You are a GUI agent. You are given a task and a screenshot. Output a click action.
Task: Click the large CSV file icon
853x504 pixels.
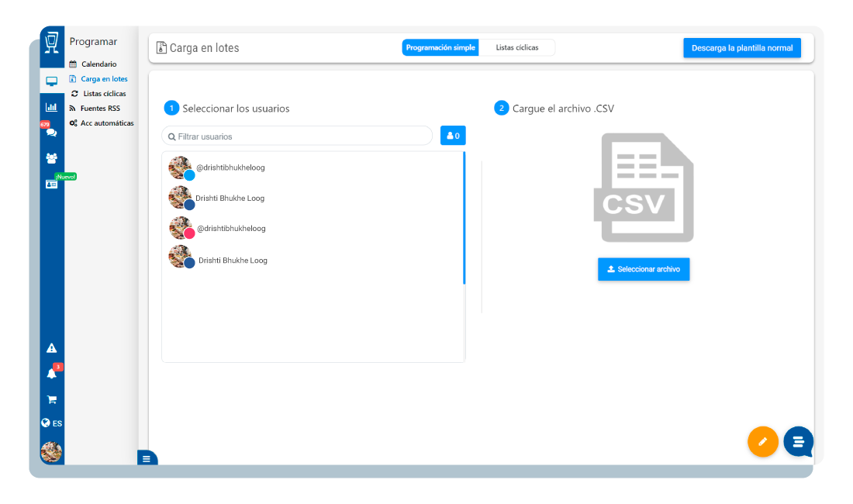[644, 188]
